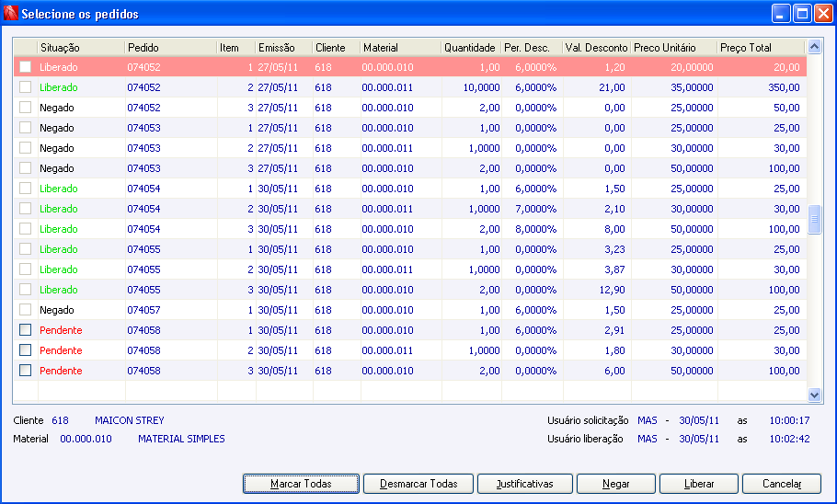Click the scroll up arrow of the grid
Image resolution: width=837 pixels, height=504 pixels.
pyautogui.click(x=814, y=47)
